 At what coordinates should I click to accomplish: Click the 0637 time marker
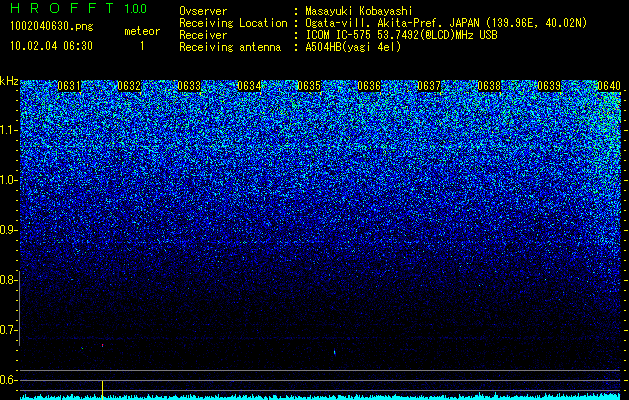[x=429, y=86]
